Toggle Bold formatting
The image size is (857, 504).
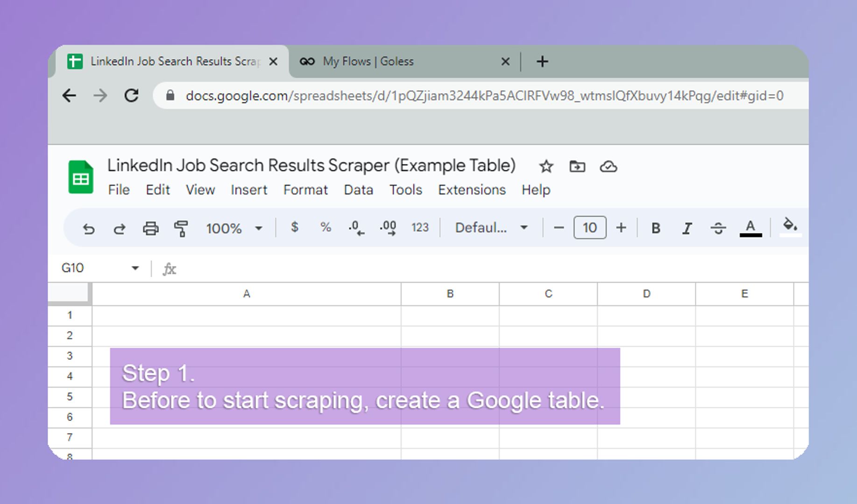tap(656, 228)
